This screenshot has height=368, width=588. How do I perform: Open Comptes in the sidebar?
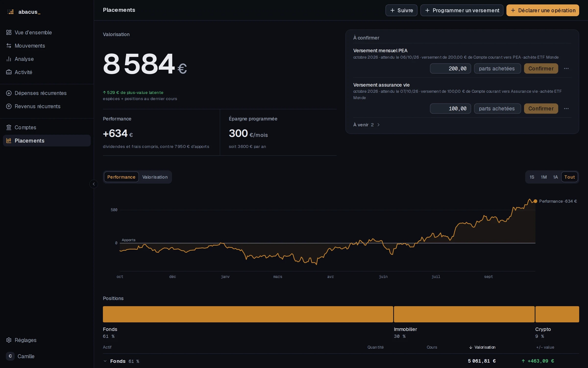click(47, 127)
